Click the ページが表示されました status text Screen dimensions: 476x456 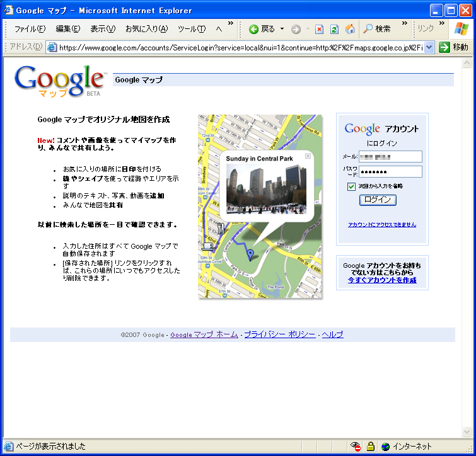coord(50,447)
